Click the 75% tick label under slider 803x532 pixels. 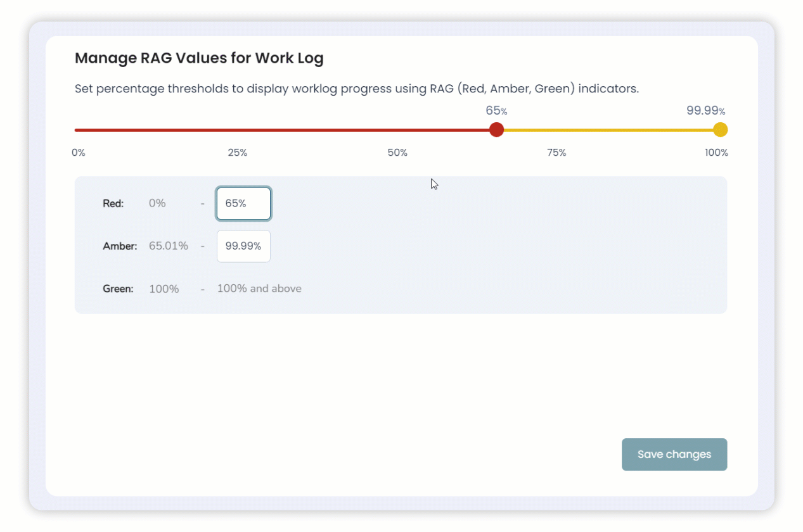pos(556,153)
